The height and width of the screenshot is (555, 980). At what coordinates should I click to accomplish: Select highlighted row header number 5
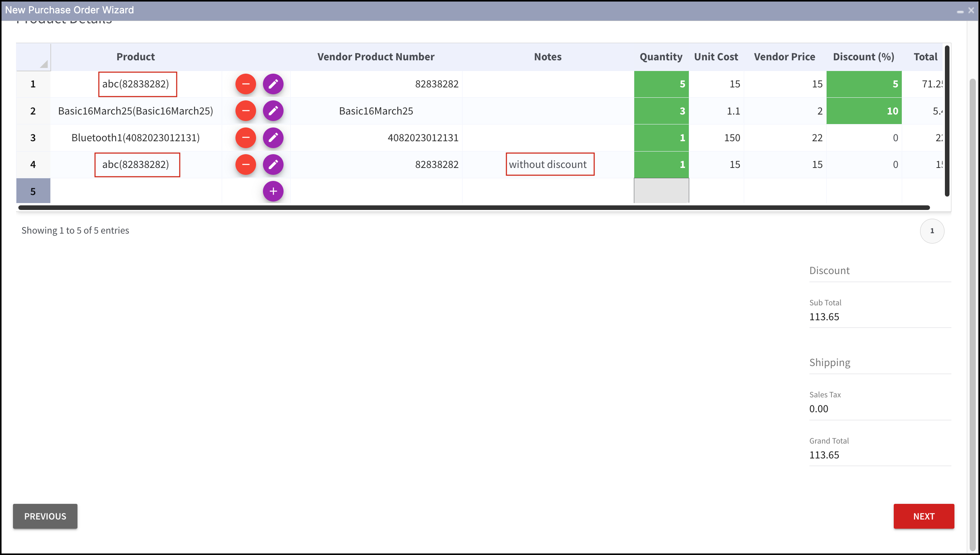(33, 191)
